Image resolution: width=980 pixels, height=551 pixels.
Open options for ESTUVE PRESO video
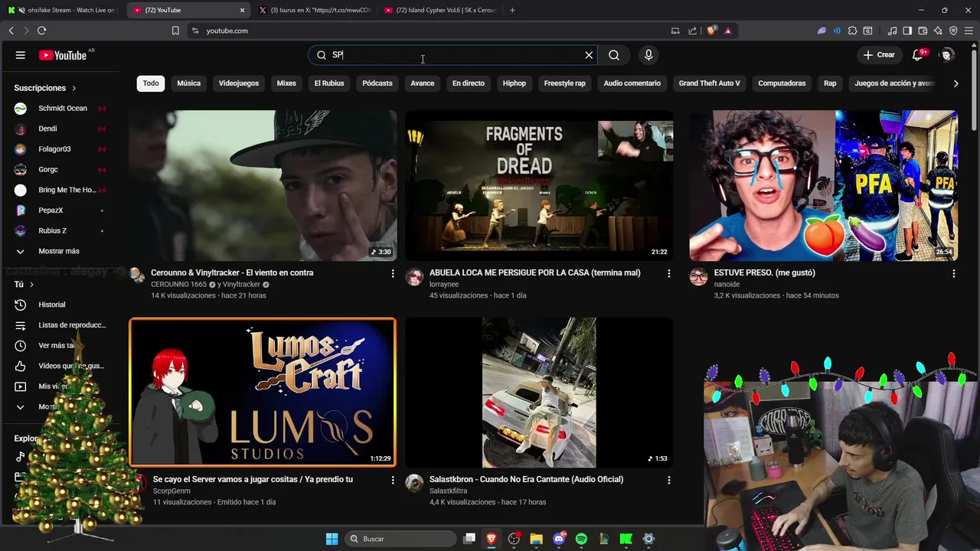[953, 273]
